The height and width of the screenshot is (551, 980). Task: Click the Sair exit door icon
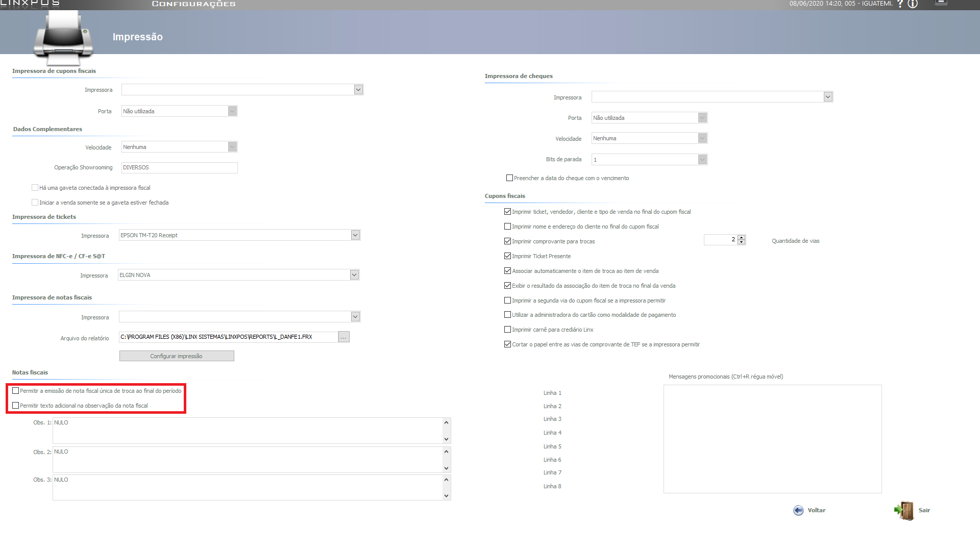point(904,510)
